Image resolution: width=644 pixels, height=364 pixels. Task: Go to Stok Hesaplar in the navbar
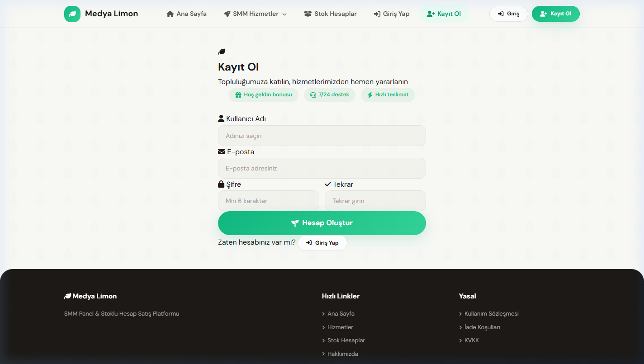click(x=330, y=14)
